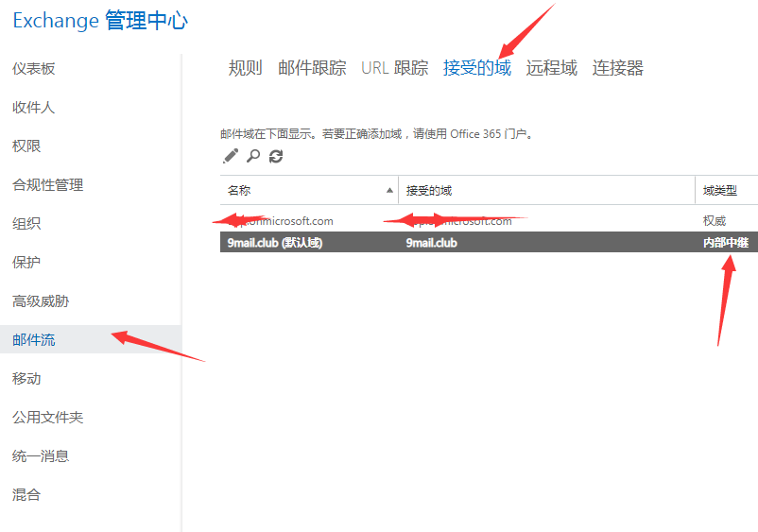Open 仪表板 in the sidebar
Viewport: 758px width, 532px height.
34,69
